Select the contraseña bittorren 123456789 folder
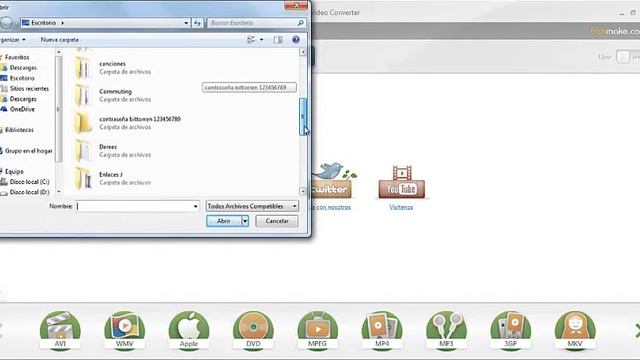This screenshot has width=640, height=360. (127, 123)
